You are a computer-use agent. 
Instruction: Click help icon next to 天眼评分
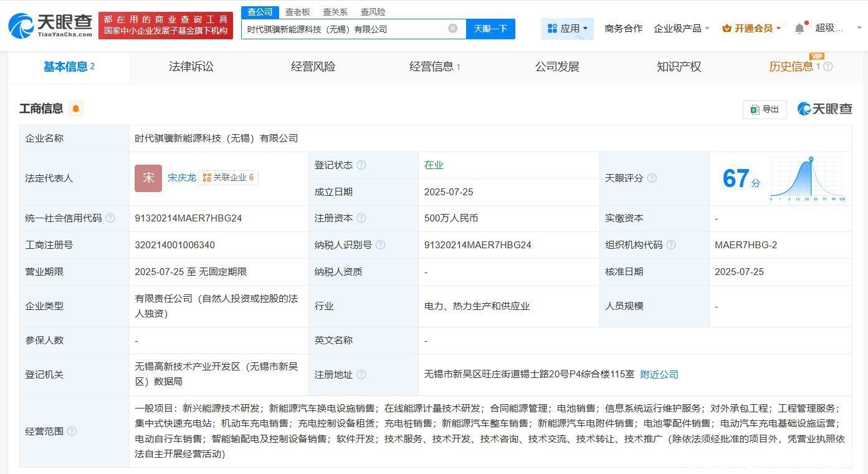[652, 178]
